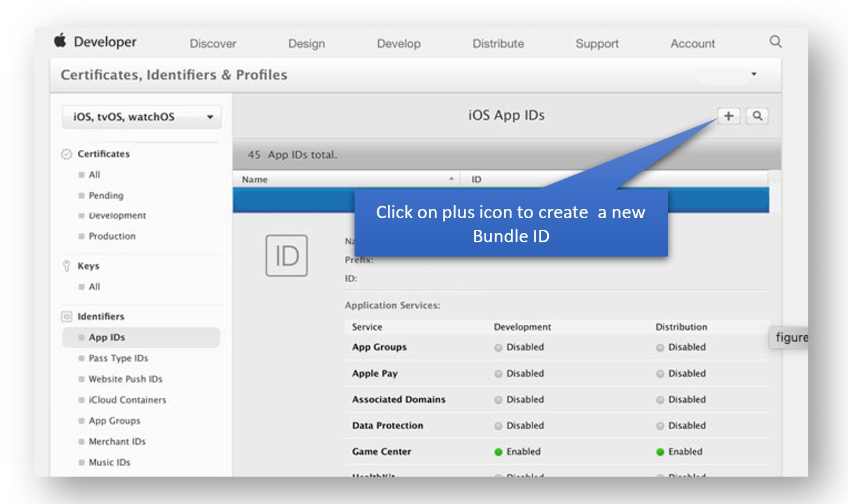
Task: Click the Apple Pay service name
Action: (375, 373)
